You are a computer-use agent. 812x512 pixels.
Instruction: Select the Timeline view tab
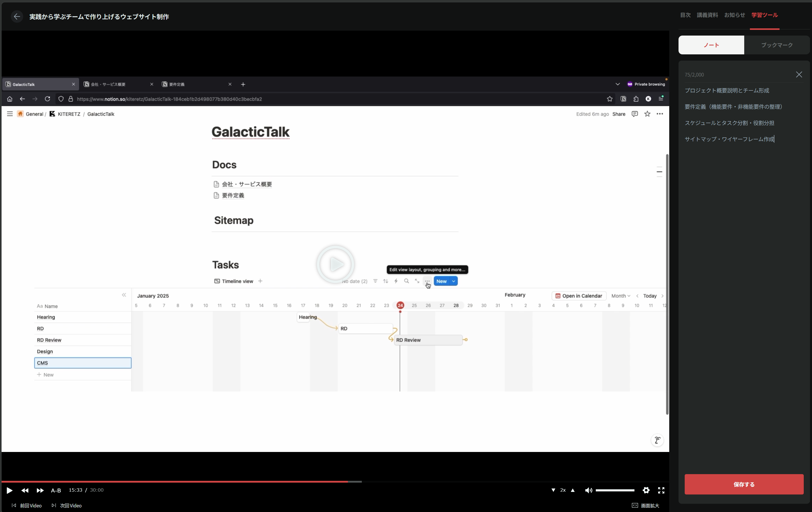pos(234,281)
